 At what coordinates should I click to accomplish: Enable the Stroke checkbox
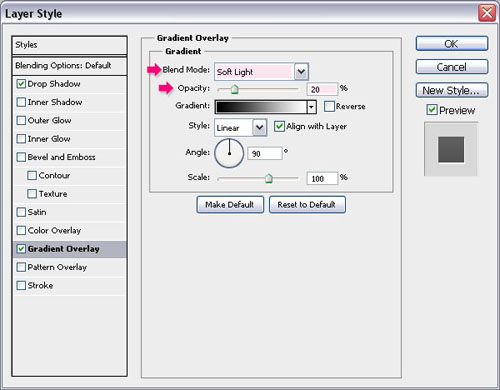tap(21, 285)
